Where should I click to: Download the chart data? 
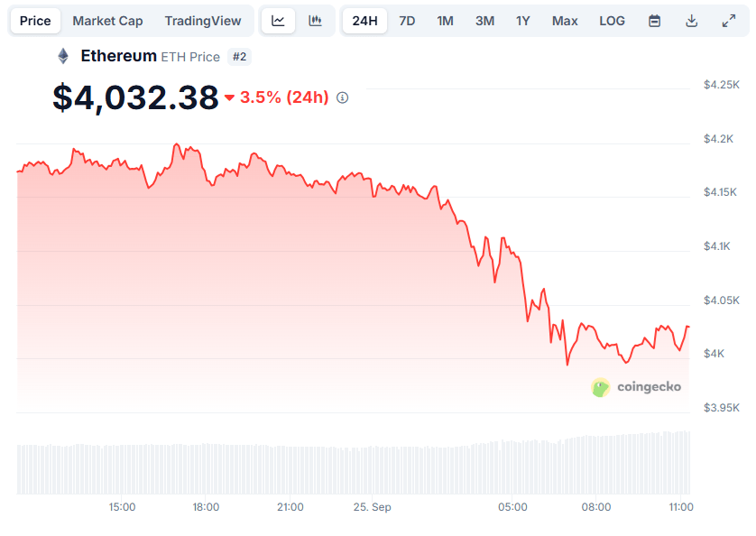[x=692, y=21]
